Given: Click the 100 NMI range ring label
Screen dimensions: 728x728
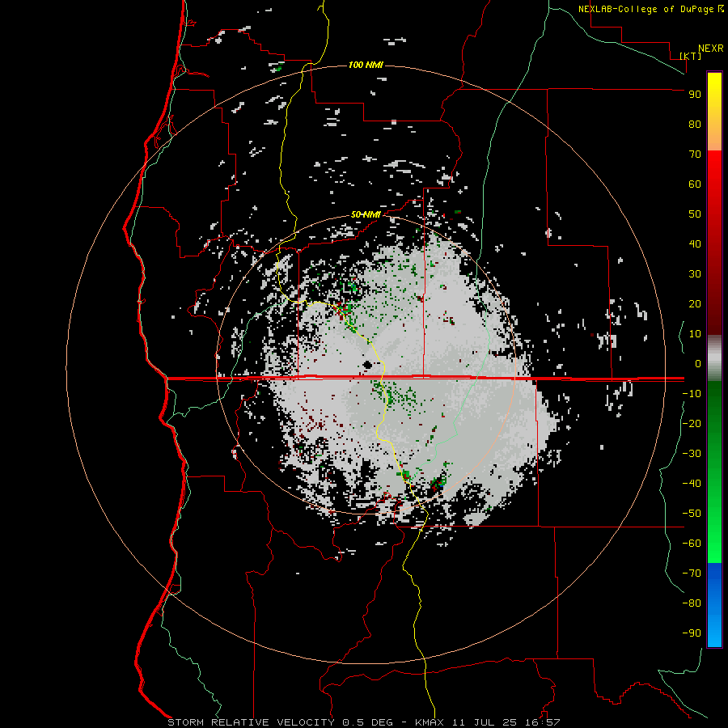Looking at the screenshot, I should [366, 65].
